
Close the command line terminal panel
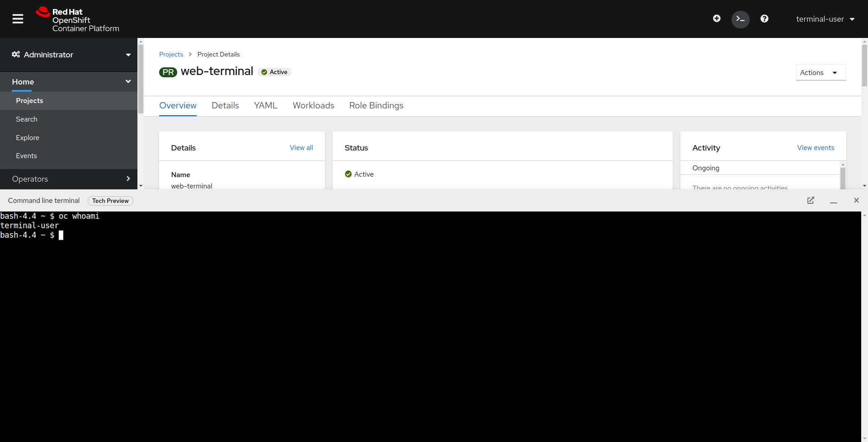(856, 200)
